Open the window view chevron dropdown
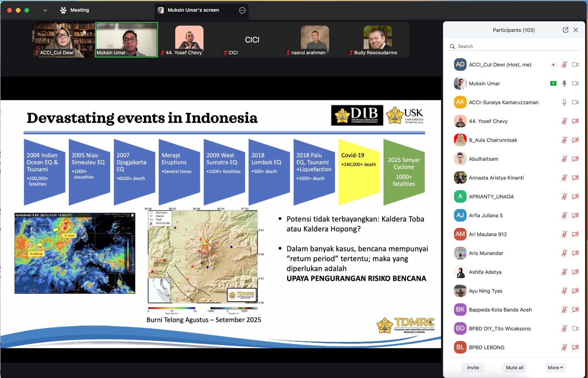The width and height of the screenshot is (588, 378). pos(45,10)
